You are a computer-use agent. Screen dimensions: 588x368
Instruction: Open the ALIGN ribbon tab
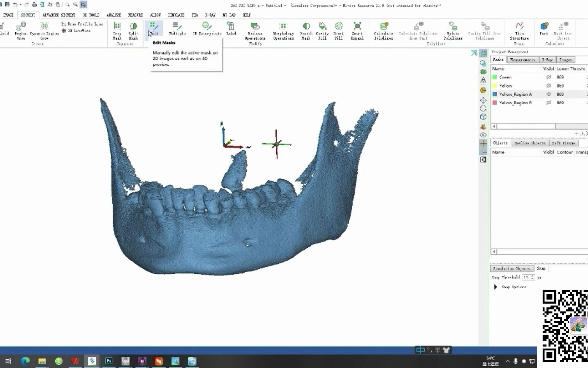point(156,15)
